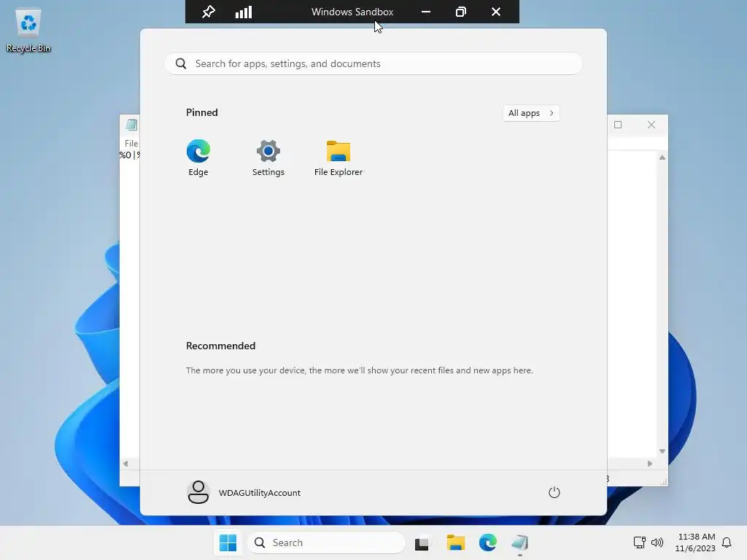The width and height of the screenshot is (747, 560).
Task: Open the notifications bell
Action: tap(727, 542)
